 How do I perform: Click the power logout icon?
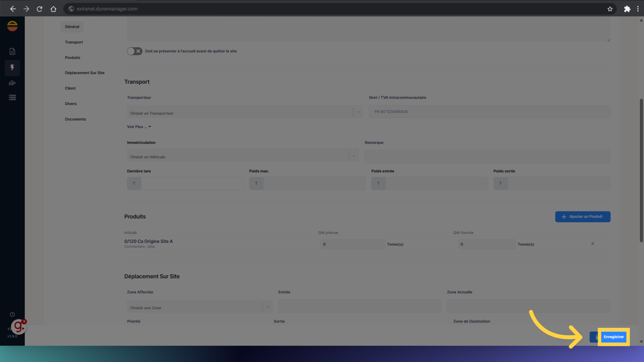click(x=12, y=314)
